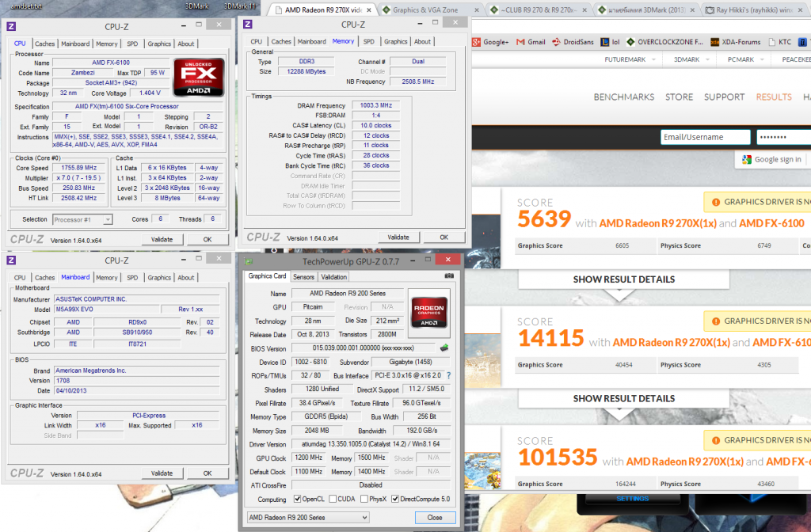Click the Core Speed value 1755.89 MHz
This screenshot has width=811, height=532.
click(79, 168)
